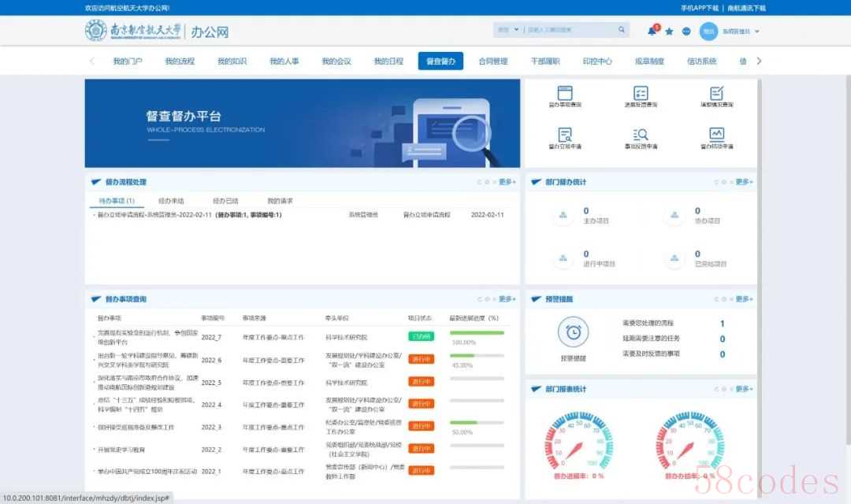851x504 pixels.
Task: Click the 督办事项查询 panel header arrow icon
Action: point(96,299)
